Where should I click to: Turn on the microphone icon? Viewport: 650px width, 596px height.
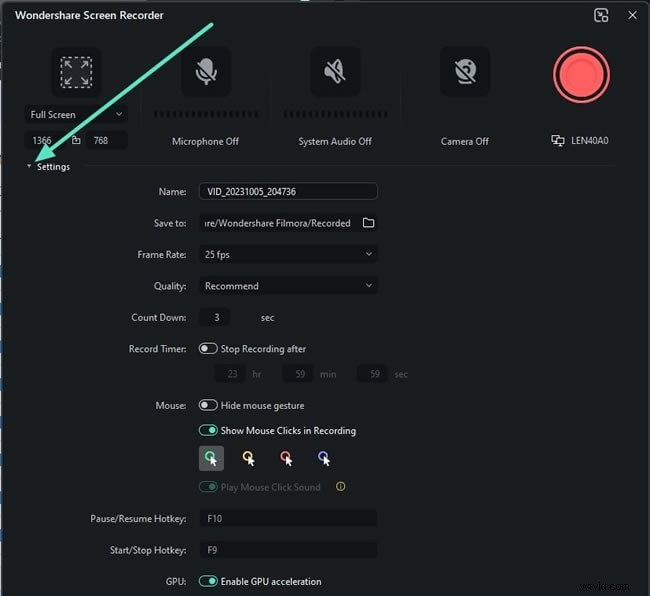pyautogui.click(x=205, y=72)
